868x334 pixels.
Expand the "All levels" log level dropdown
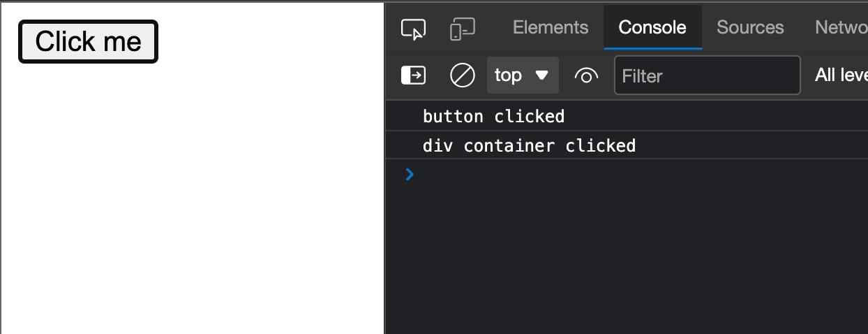pos(841,75)
